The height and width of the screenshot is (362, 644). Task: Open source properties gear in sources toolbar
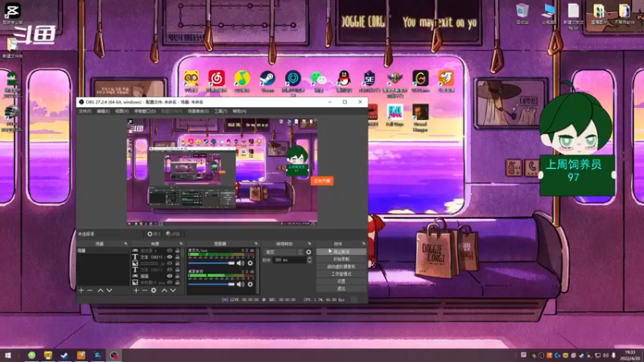pos(154,290)
